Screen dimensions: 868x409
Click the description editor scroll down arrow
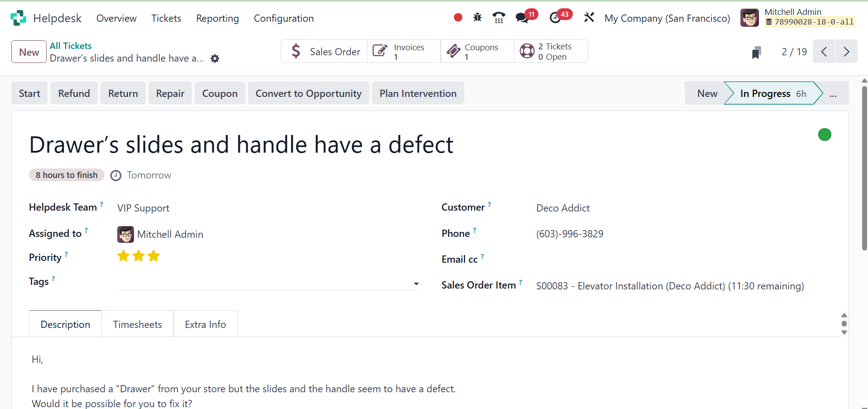(844, 332)
